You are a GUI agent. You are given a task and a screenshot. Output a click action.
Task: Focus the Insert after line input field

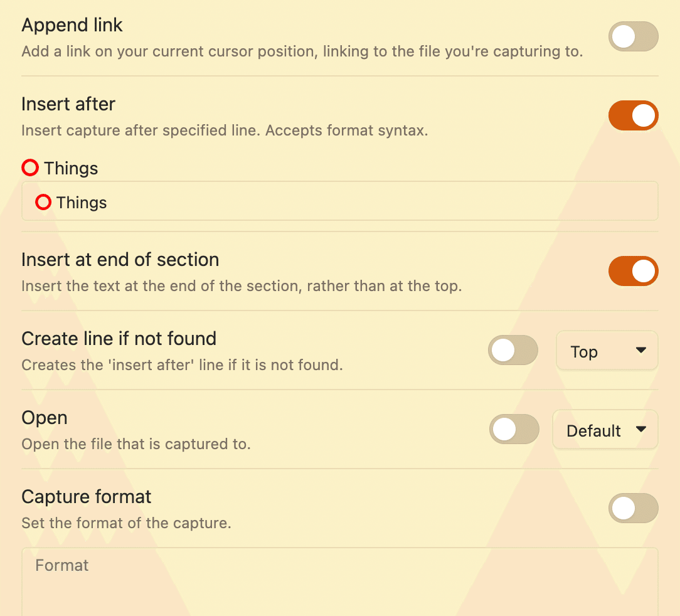pyautogui.click(x=376, y=202)
